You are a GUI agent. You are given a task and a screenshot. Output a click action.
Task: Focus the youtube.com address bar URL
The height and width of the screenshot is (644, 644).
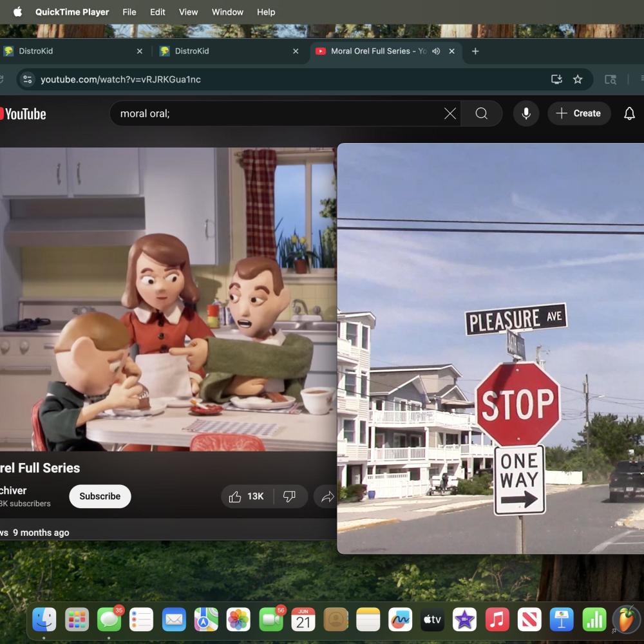121,79
